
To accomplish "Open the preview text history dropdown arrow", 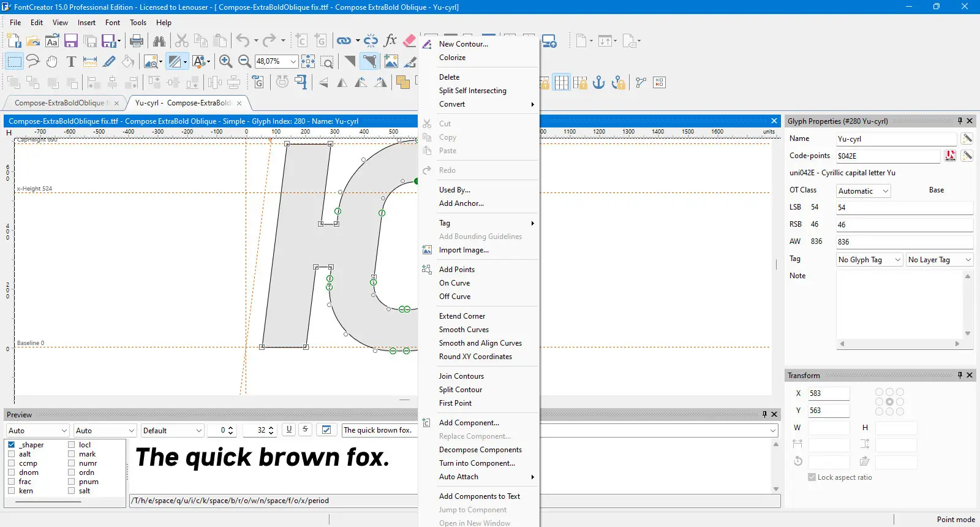I will click(x=773, y=430).
